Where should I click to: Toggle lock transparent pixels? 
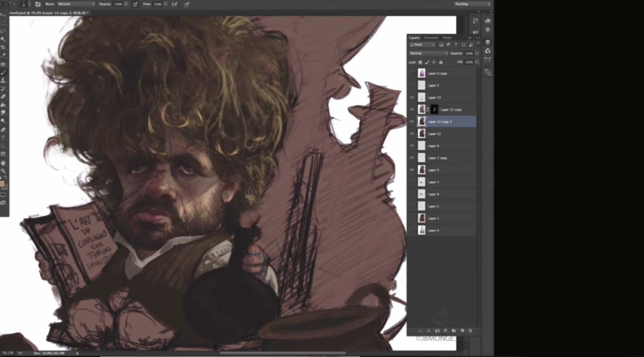420,62
